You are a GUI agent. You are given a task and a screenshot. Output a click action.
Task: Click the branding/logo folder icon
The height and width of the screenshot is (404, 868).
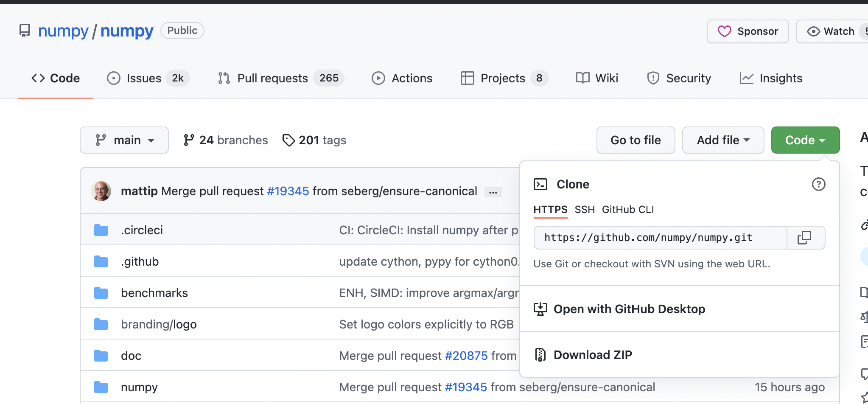[101, 324]
